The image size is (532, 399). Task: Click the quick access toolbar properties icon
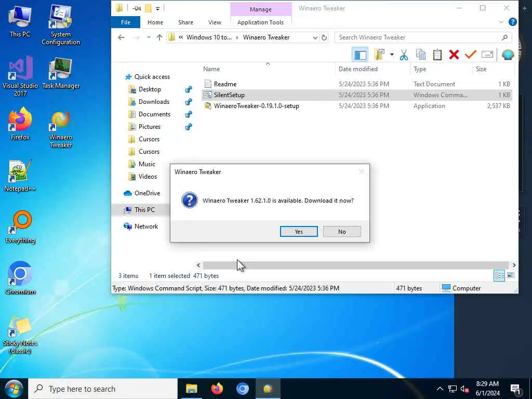[137, 8]
